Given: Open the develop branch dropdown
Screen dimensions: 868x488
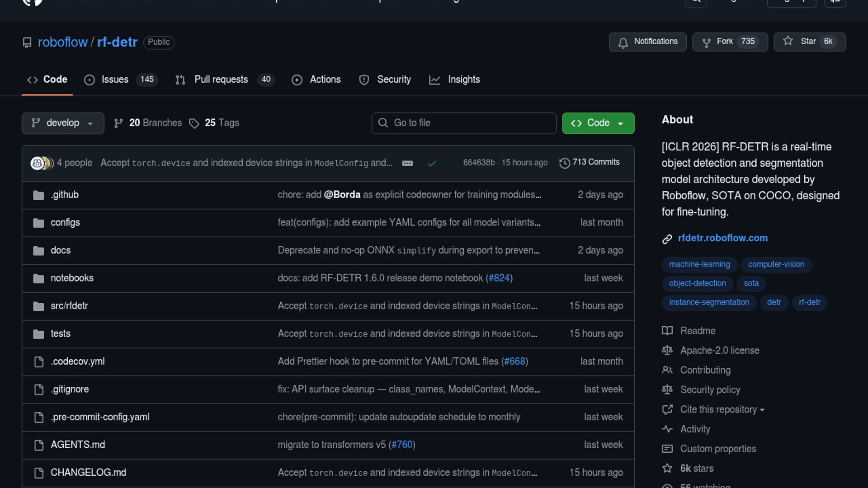Looking at the screenshot, I should point(63,123).
